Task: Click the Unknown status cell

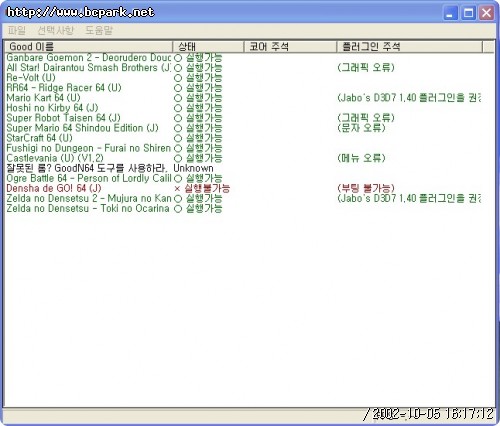Action: (193, 168)
